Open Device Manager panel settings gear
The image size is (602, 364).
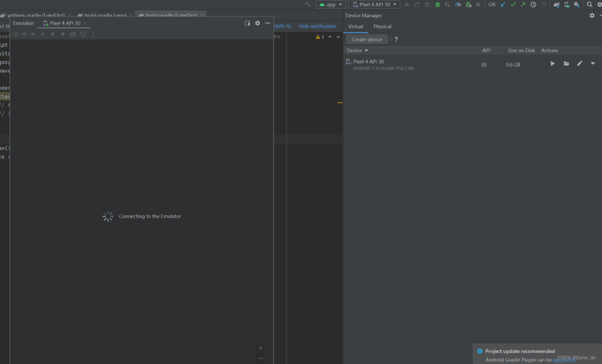(x=592, y=15)
